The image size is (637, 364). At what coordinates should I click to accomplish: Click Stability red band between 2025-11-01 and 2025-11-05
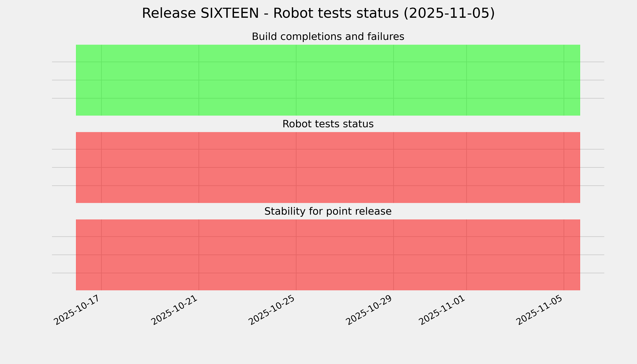(515, 255)
